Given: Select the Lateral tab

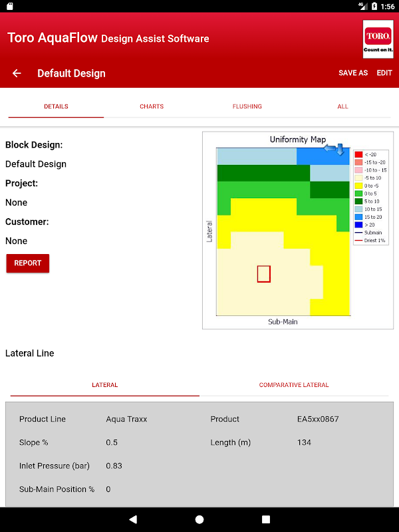Looking at the screenshot, I should (105, 385).
